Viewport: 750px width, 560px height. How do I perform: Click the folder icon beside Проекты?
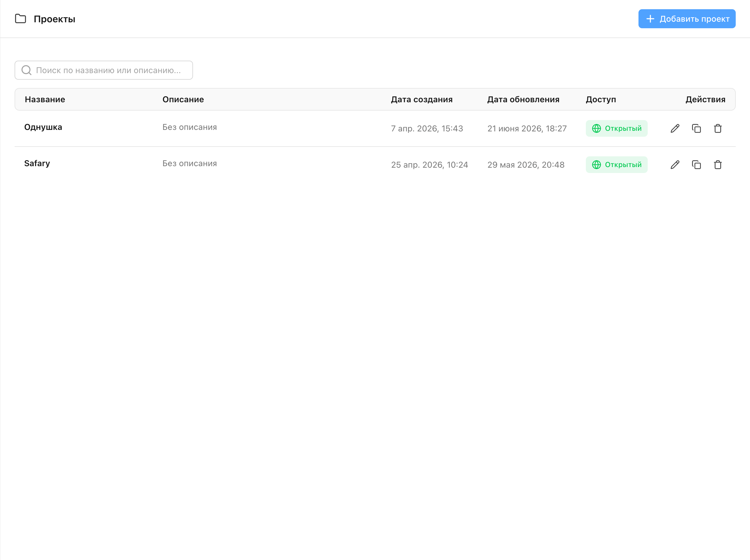point(21,19)
